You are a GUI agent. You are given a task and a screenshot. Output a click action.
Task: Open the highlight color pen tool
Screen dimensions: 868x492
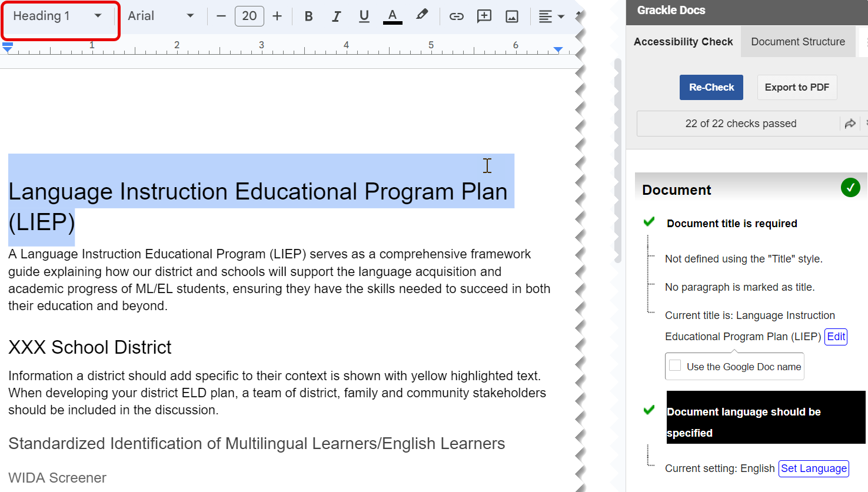point(421,15)
